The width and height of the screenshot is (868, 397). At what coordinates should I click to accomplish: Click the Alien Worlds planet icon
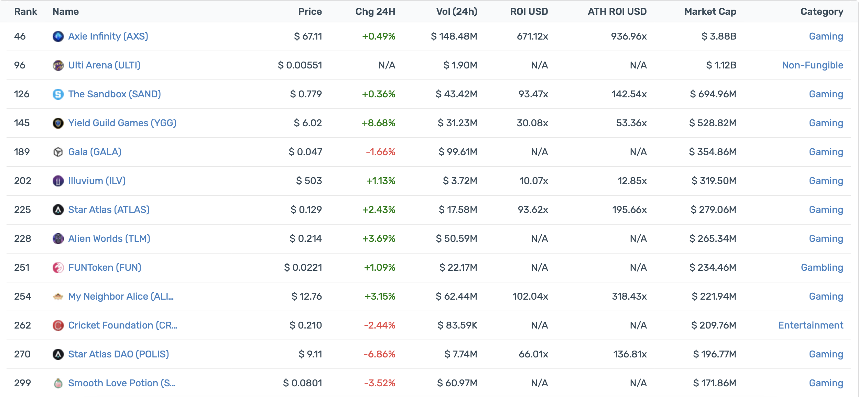(x=58, y=239)
